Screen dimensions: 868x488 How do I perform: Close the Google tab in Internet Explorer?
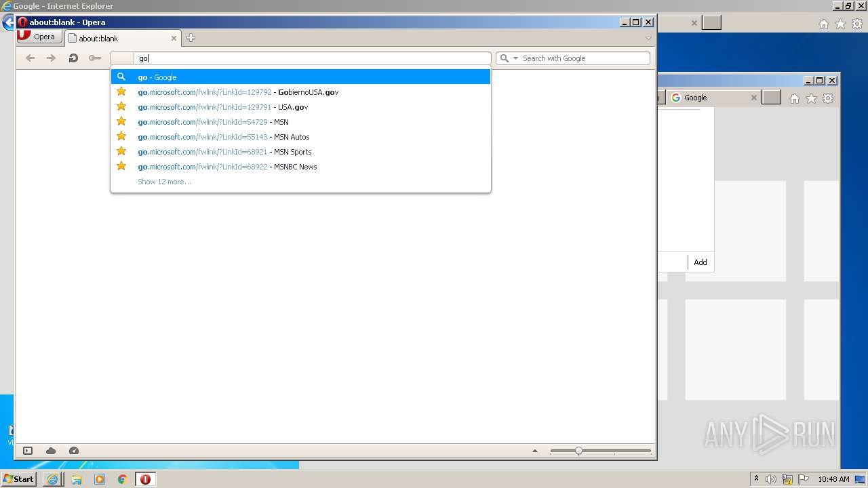coord(753,98)
